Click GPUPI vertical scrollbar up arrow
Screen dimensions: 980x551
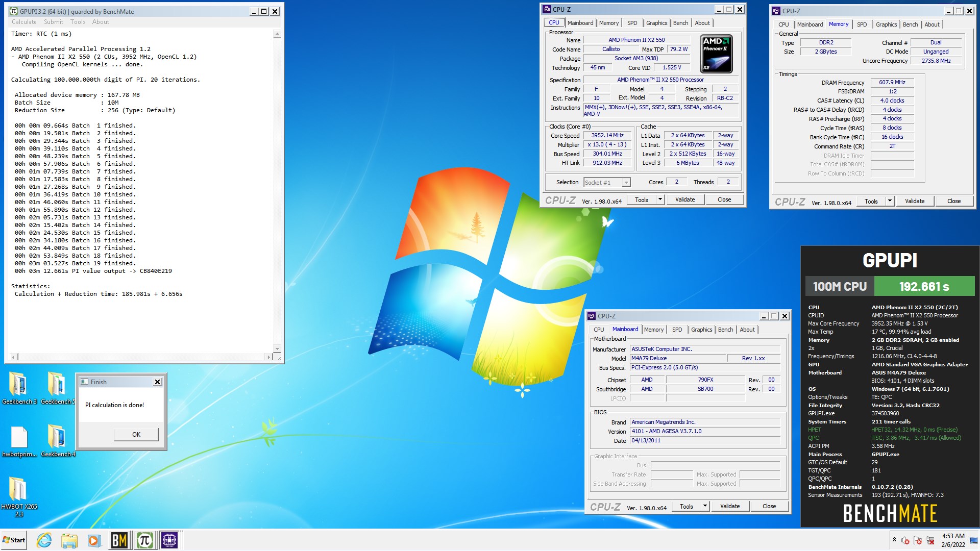(x=277, y=34)
